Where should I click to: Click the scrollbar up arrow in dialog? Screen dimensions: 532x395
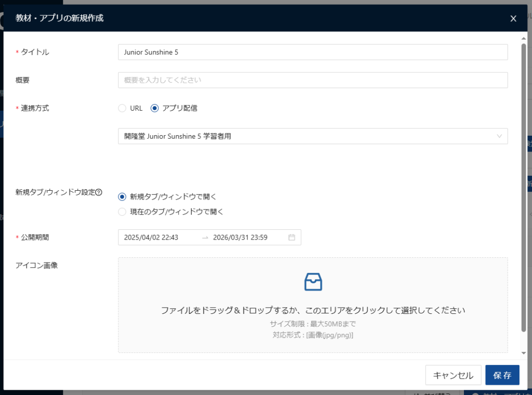tap(524, 38)
